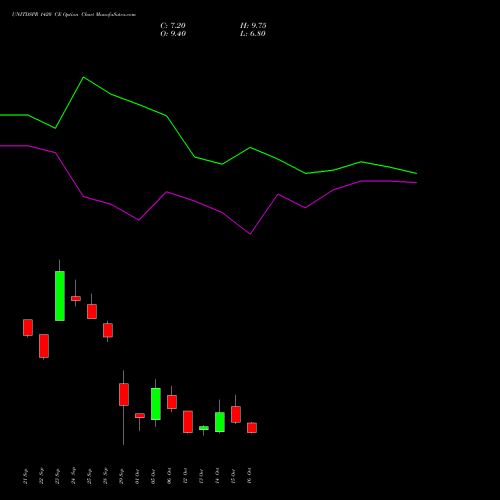Screen dimensions: 500x500
Task: Click the chart title text at top left
Action: pos(74,15)
